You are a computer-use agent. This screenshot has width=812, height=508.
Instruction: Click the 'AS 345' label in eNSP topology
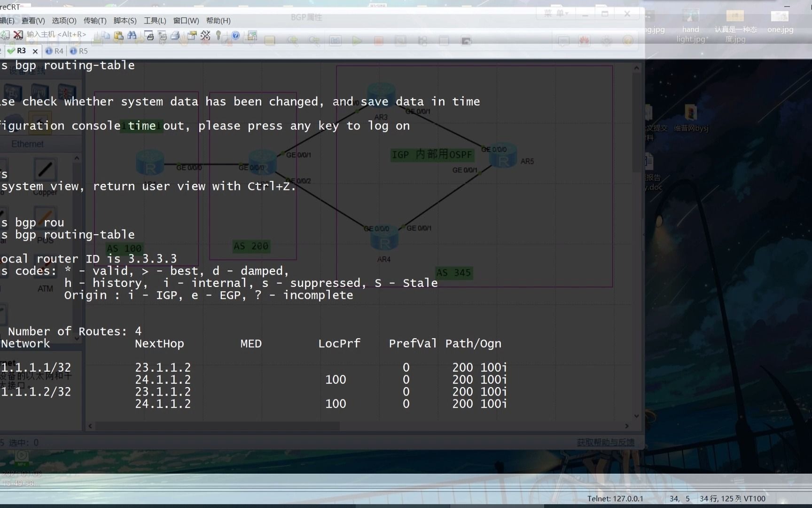[x=454, y=273]
